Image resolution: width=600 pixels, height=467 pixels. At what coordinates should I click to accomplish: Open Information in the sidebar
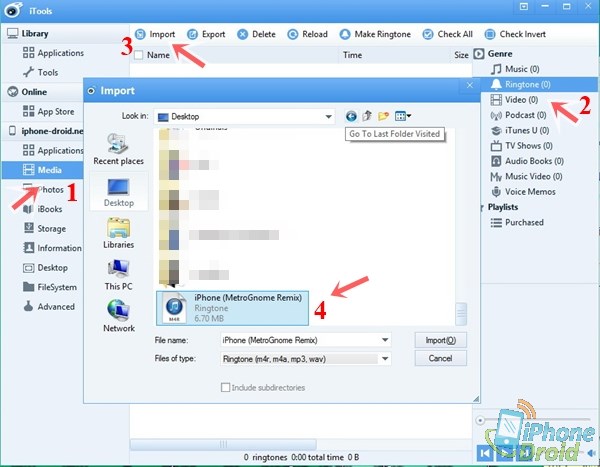[52, 248]
